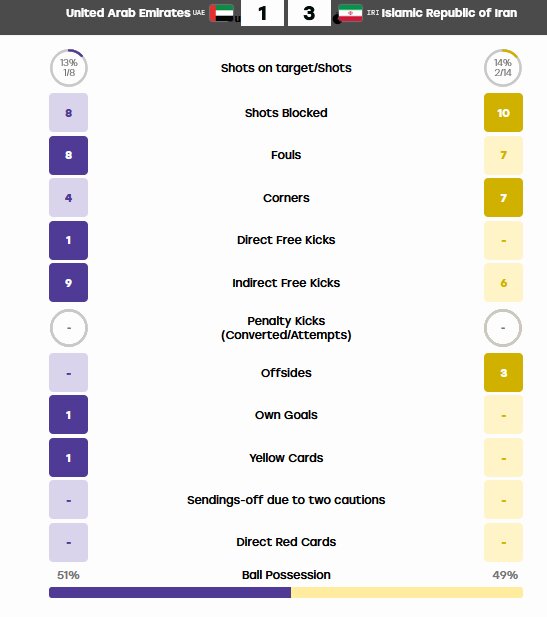547x617 pixels.
Task: Click Iran Corners tile showing 7
Action: pos(503,198)
